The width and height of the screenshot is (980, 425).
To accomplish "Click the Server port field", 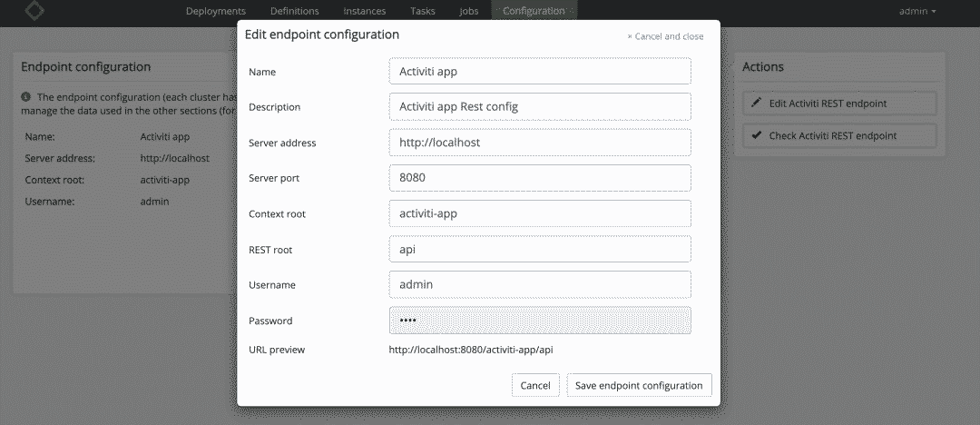I will [x=540, y=178].
